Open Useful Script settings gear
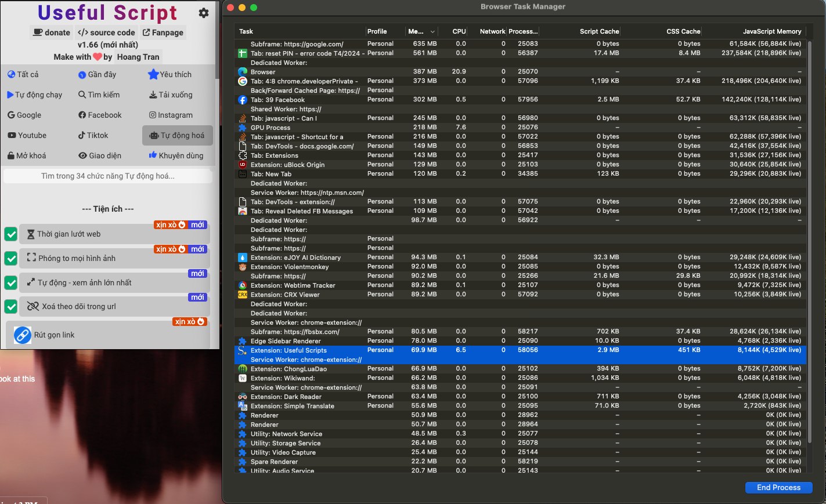 coord(204,13)
